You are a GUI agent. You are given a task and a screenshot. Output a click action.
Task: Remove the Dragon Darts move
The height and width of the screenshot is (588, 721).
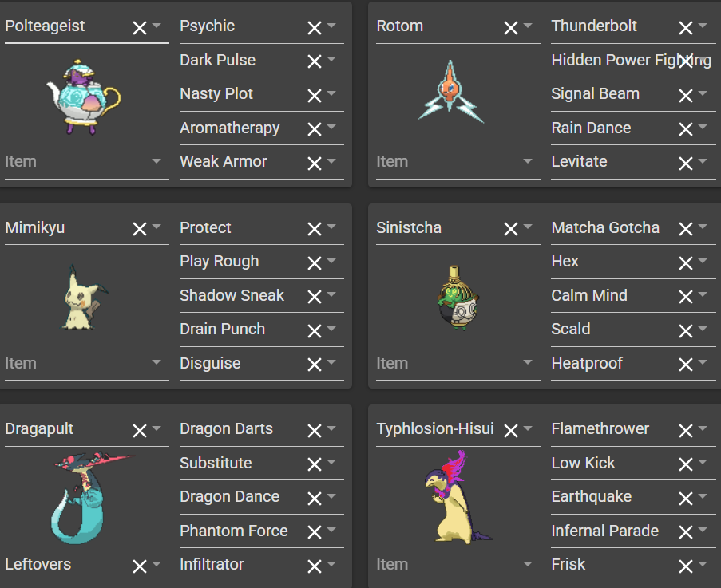(315, 431)
